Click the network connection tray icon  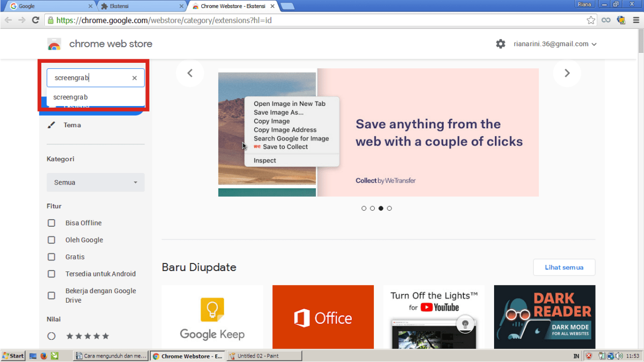[x=610, y=356]
